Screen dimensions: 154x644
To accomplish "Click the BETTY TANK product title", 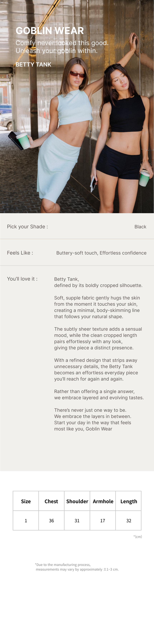I will (x=33, y=65).
